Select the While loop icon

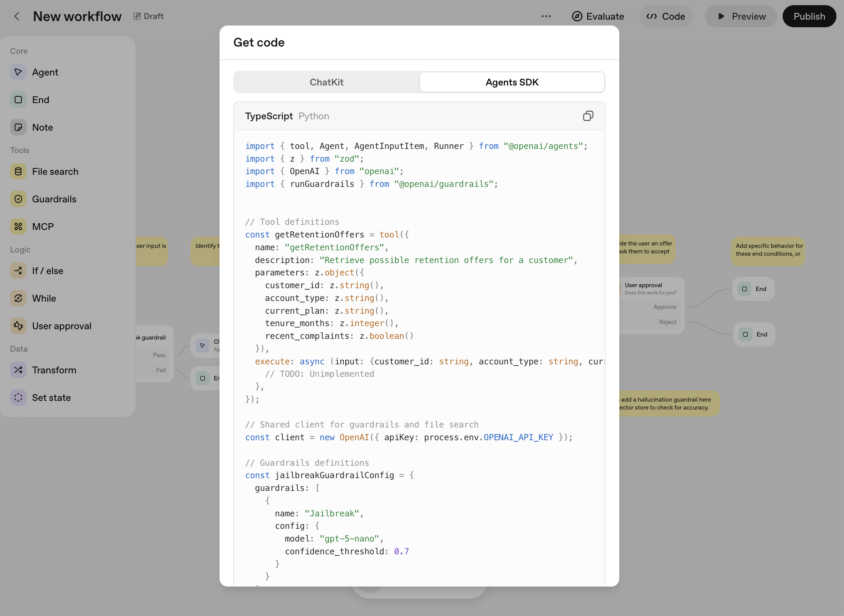18,298
